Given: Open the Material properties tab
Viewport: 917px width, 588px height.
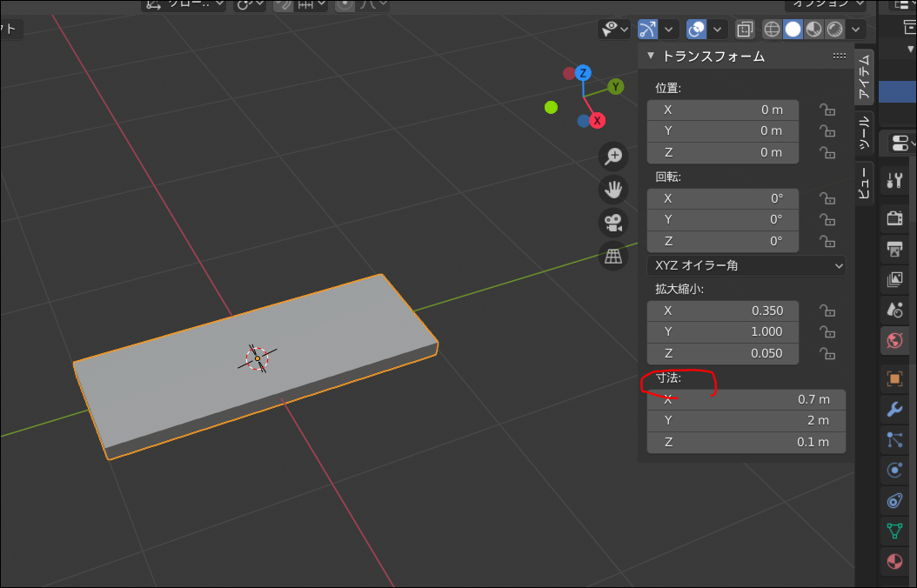Looking at the screenshot, I should [x=894, y=561].
